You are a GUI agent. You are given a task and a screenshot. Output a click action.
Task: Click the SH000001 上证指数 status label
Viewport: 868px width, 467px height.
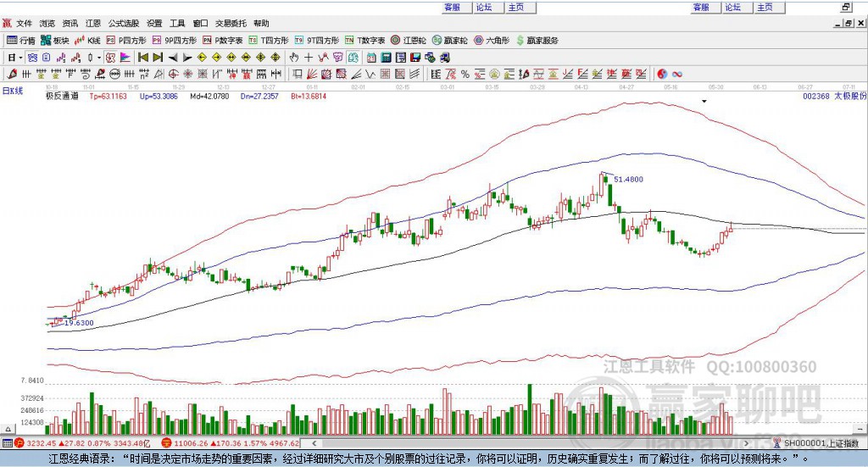pos(821,443)
